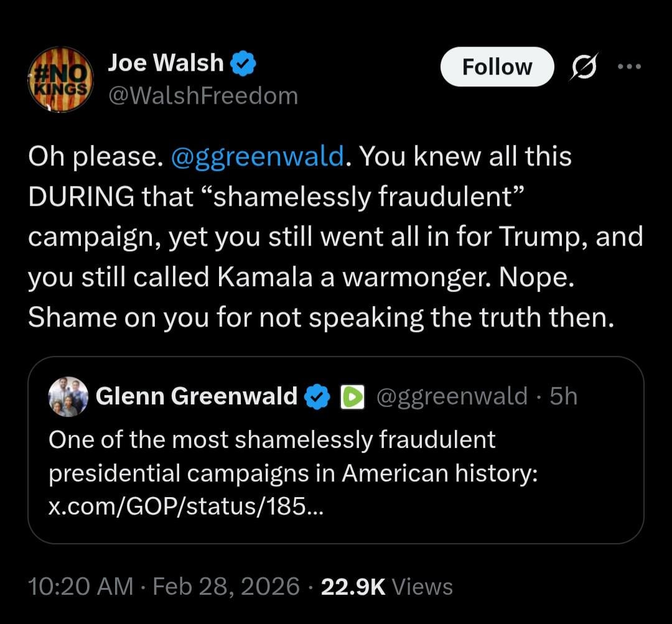Screen dimensions: 672x624
Task: Open the gray @ggreenwald handle in the quoted post
Action: (x=452, y=396)
